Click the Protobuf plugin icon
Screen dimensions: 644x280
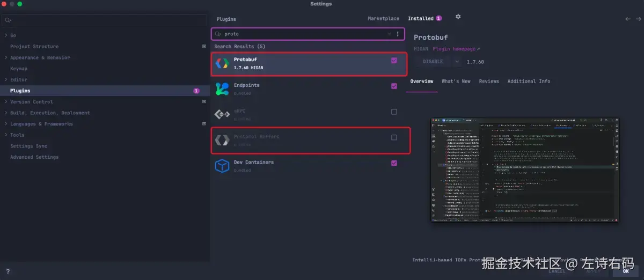tap(222, 63)
